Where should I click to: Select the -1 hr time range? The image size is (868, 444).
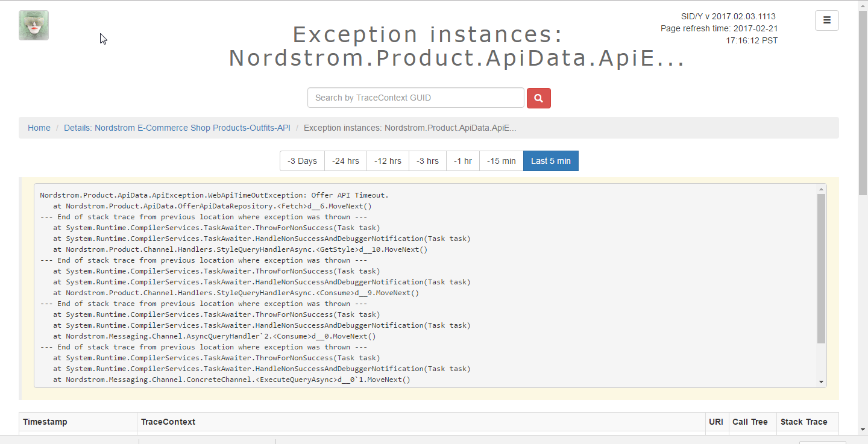tap(463, 161)
